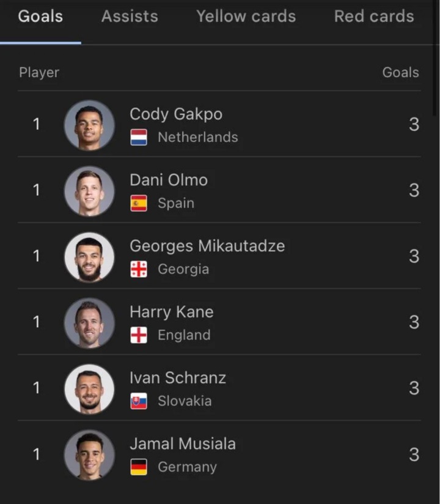440x504 pixels.
Task: Click the Germany flag icon
Action: tap(139, 468)
